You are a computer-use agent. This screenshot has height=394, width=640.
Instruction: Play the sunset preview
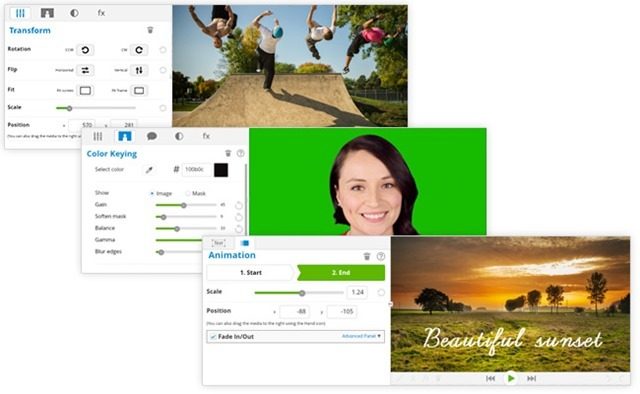511,378
